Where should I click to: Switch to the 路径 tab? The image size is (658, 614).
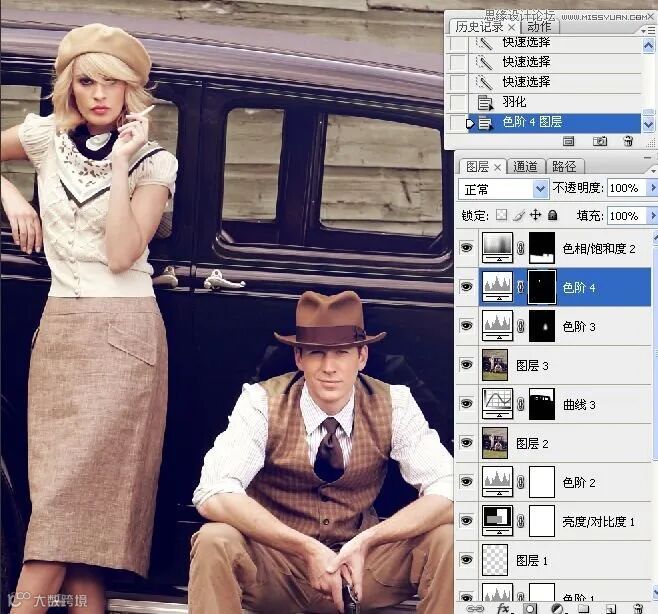564,167
